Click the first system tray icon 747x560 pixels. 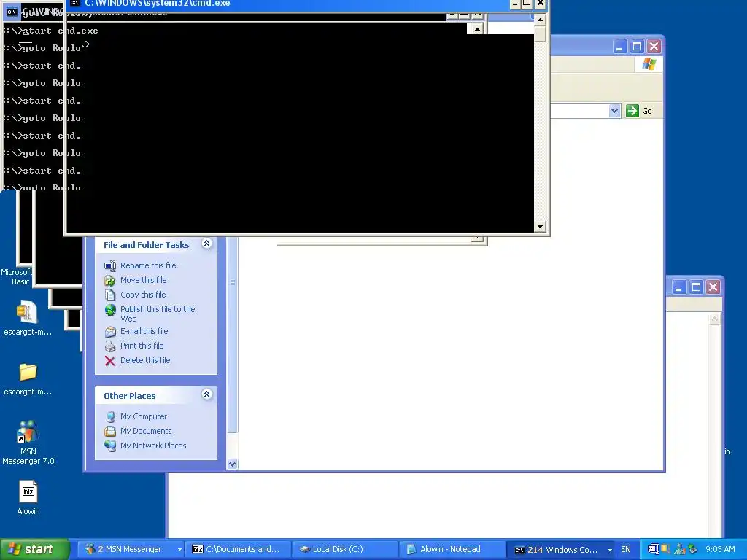pyautogui.click(x=653, y=550)
